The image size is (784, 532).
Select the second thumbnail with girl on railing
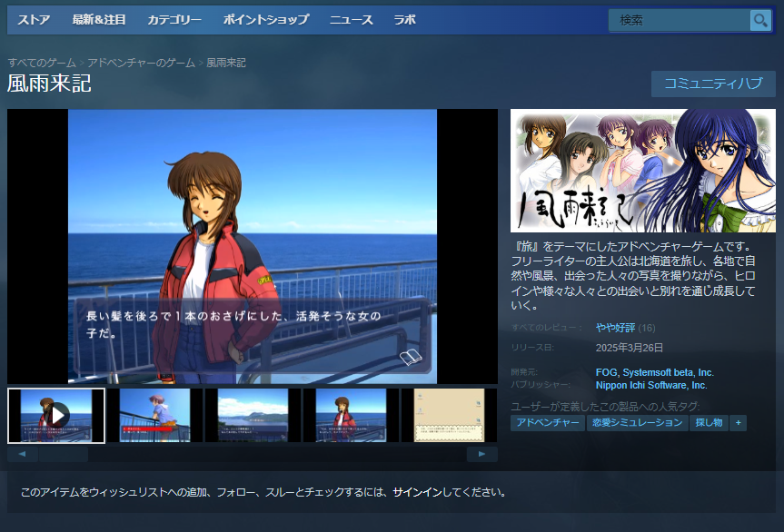[154, 416]
